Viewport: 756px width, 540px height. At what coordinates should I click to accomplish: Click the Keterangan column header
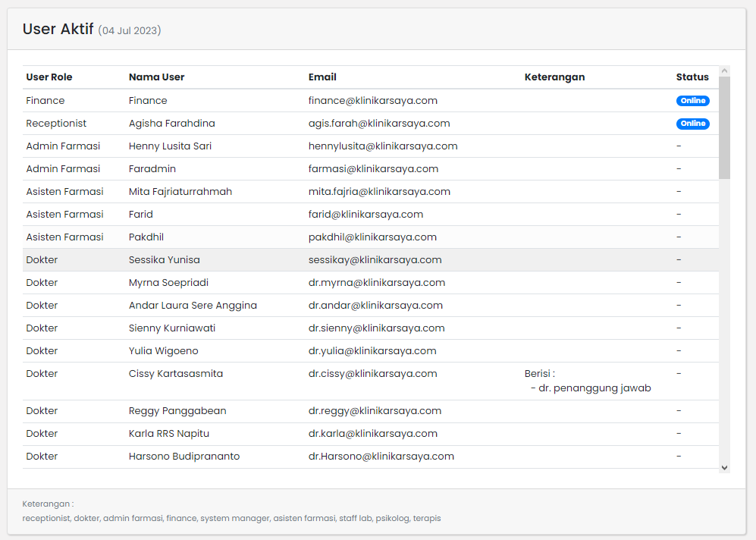point(554,77)
